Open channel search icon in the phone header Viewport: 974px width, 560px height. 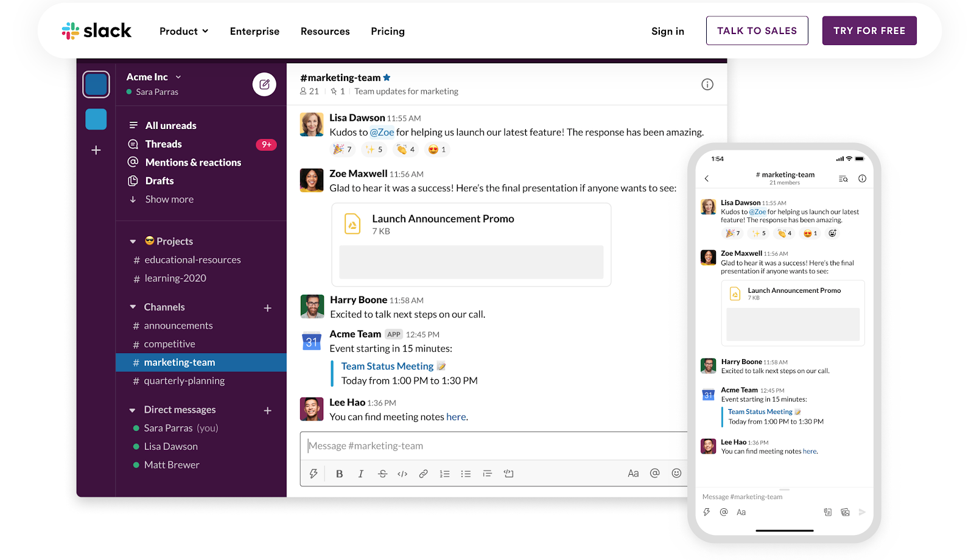(x=843, y=179)
